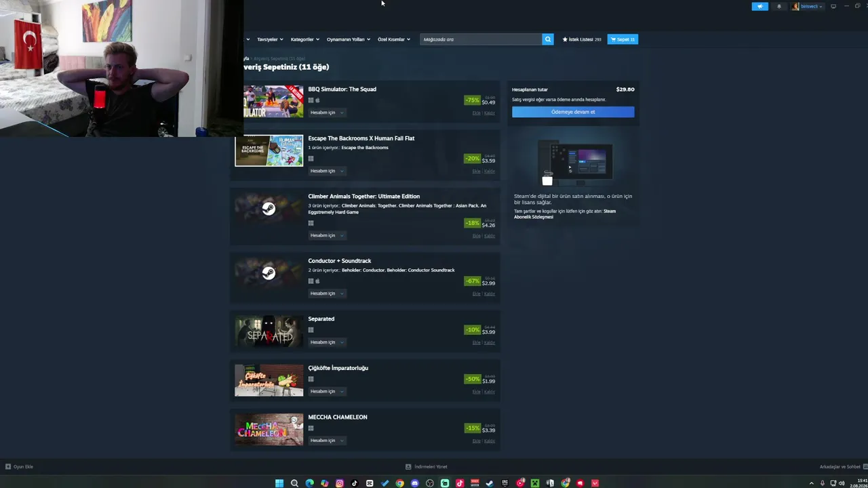Remove MECCHA CHAMELEON via Kaldır
The height and width of the screenshot is (488, 868).
pyautogui.click(x=490, y=441)
